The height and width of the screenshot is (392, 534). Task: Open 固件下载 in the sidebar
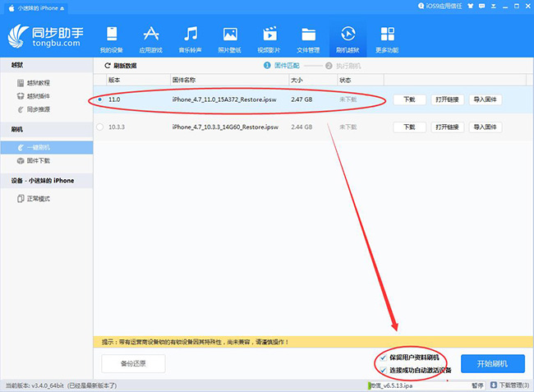(34, 161)
